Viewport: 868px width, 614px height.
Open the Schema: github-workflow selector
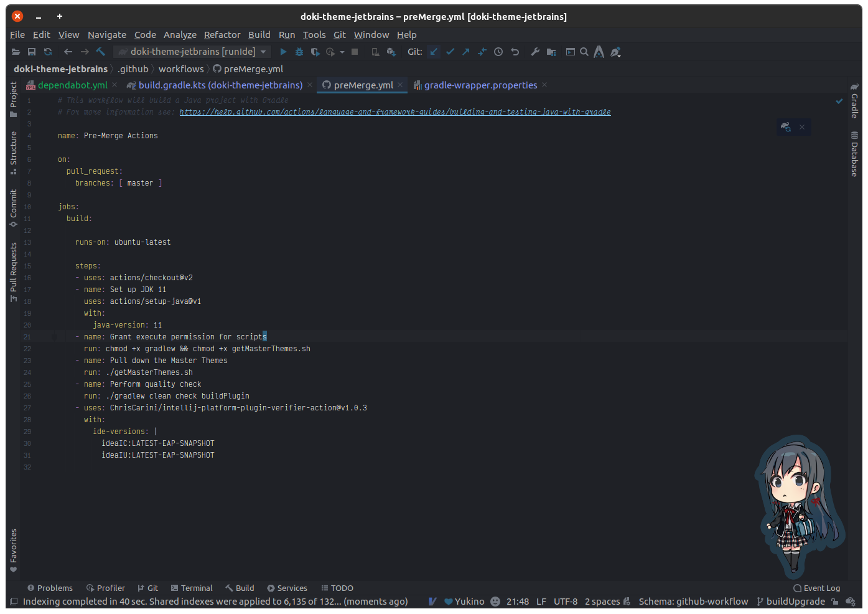693,602
